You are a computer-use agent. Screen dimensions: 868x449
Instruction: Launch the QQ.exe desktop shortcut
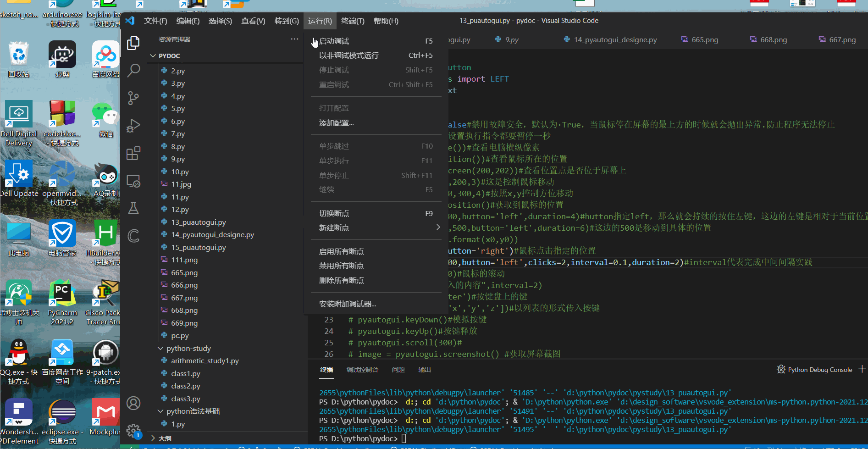[x=19, y=362]
